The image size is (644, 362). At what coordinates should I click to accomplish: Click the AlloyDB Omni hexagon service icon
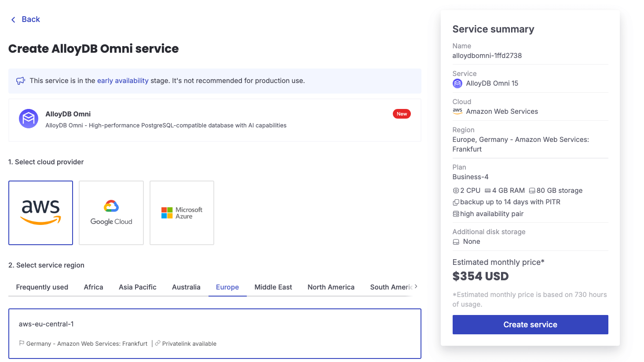click(28, 118)
